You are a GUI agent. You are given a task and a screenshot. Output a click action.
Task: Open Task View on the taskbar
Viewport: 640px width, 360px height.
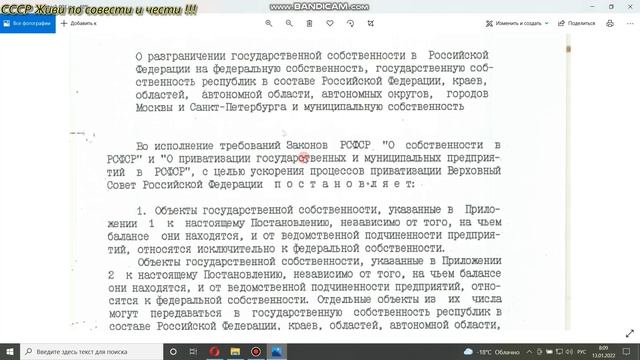(x=193, y=351)
